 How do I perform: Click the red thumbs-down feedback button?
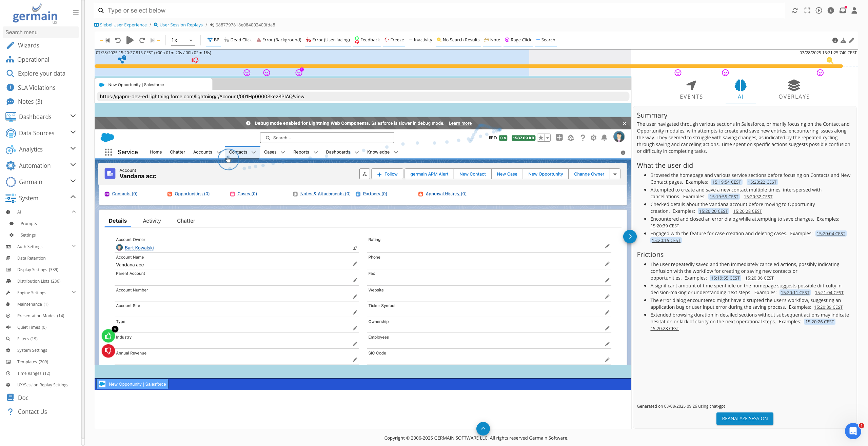coord(108,351)
